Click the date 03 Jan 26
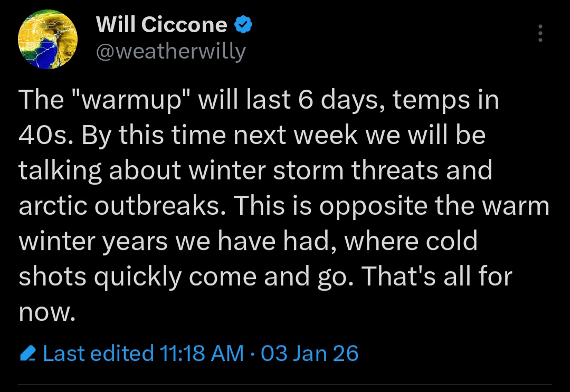Viewport: 570px width, 392px height. [310, 353]
